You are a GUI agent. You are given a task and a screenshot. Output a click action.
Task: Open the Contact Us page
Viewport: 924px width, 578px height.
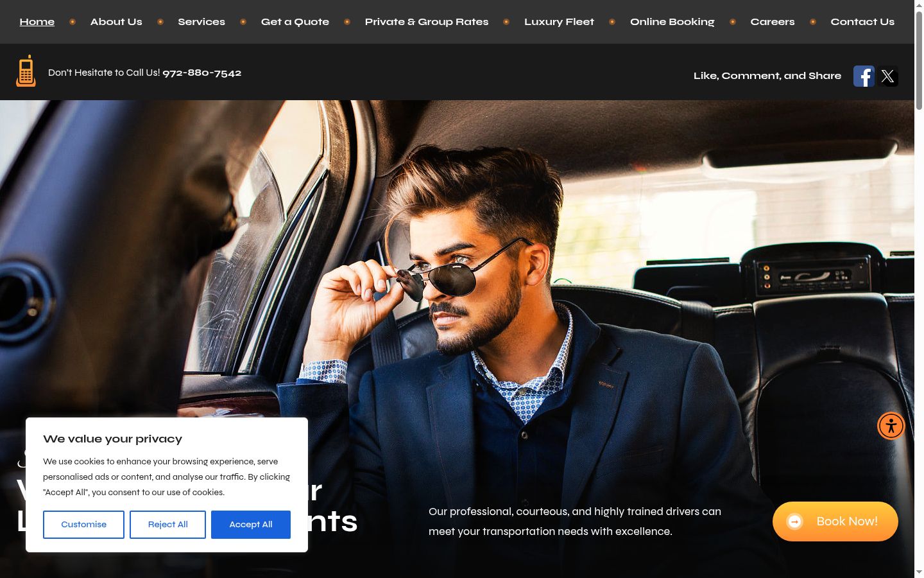coord(862,22)
